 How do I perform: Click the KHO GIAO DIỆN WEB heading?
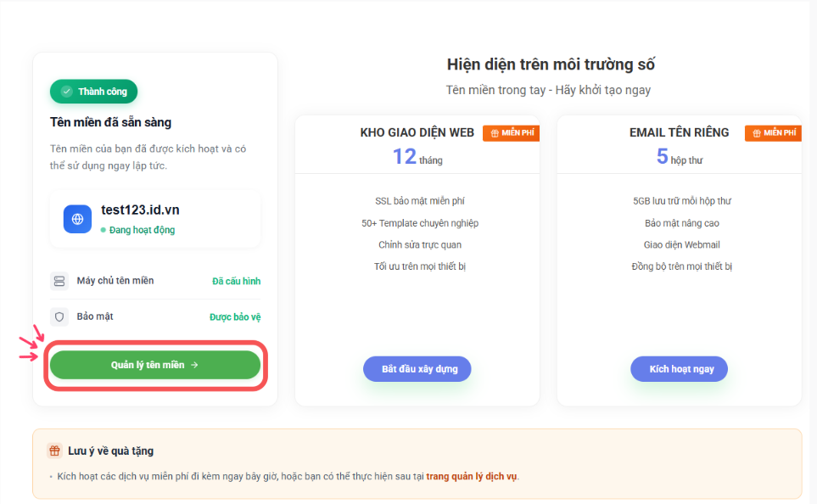point(417,132)
